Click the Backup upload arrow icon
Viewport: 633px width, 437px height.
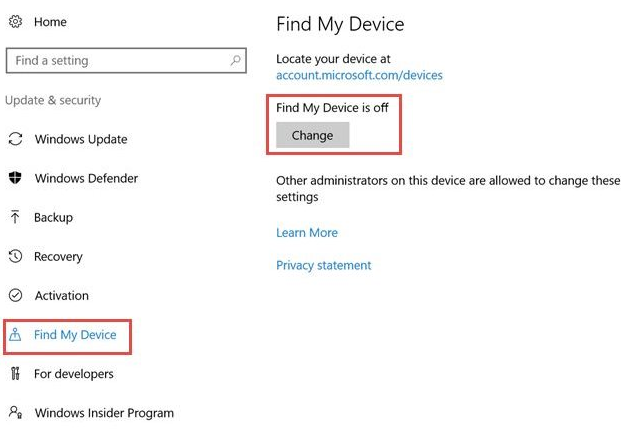coord(15,217)
